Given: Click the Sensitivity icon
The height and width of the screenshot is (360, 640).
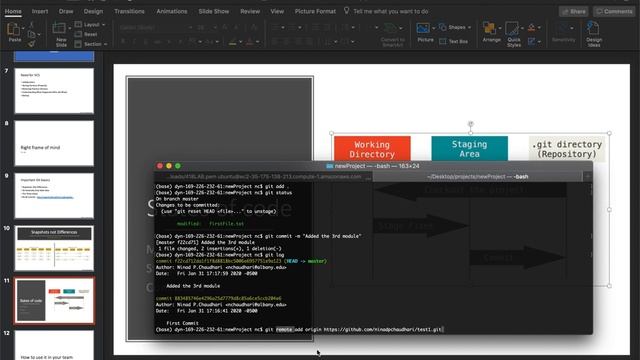Looking at the screenshot, I should 563,29.
